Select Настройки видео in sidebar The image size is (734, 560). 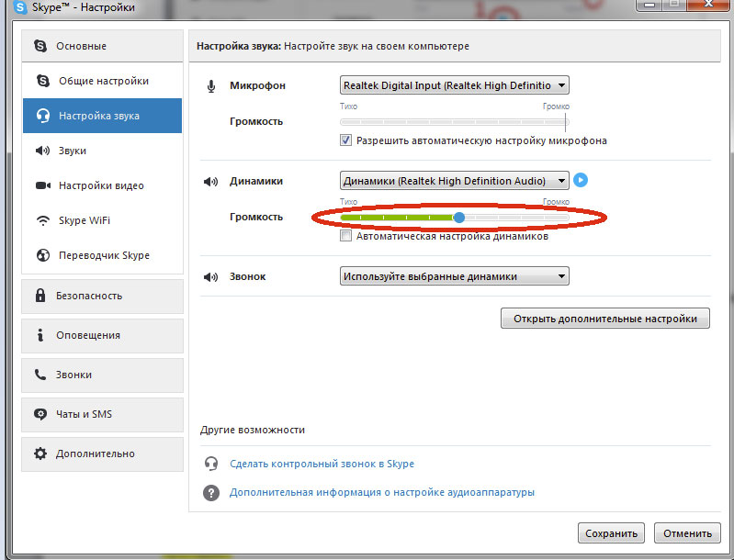[102, 185]
